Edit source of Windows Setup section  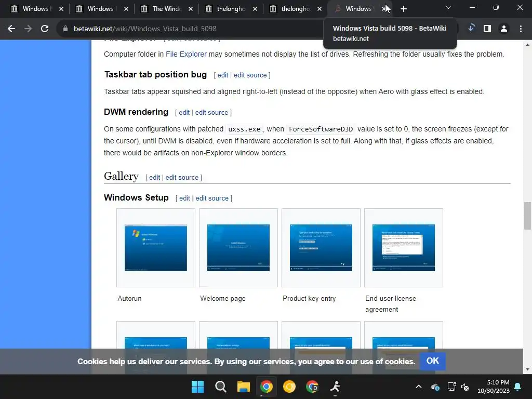coord(212,198)
